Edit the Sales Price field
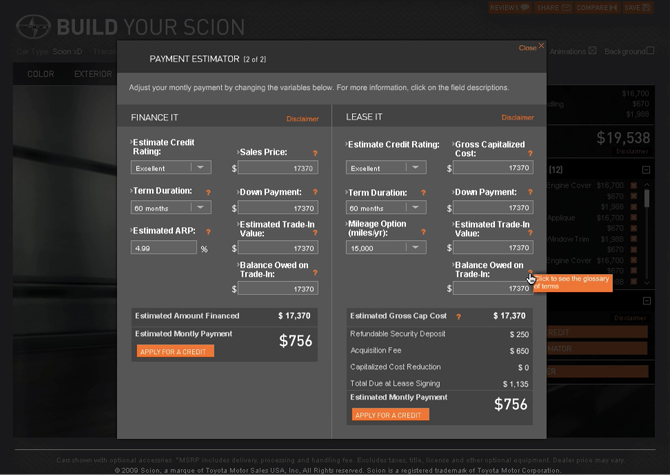This screenshot has width=670, height=475. (278, 168)
